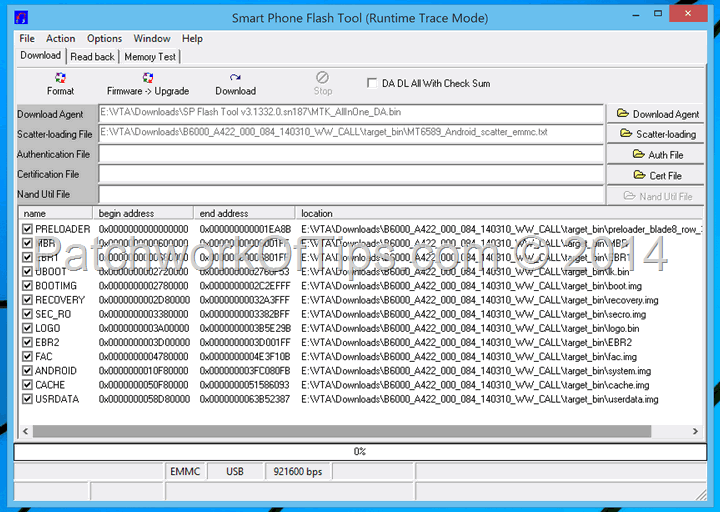Click the Nand Util File field
This screenshot has width=720, height=512.
point(351,194)
